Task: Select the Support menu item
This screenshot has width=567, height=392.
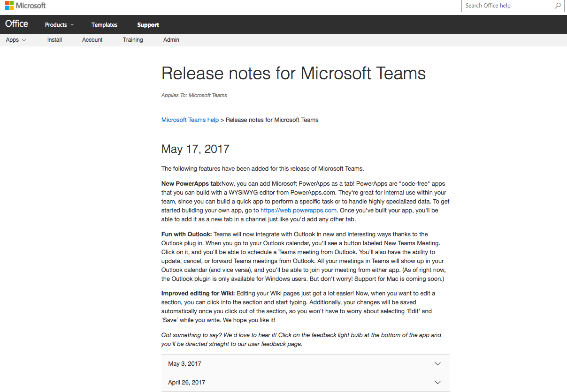Action: [148, 25]
